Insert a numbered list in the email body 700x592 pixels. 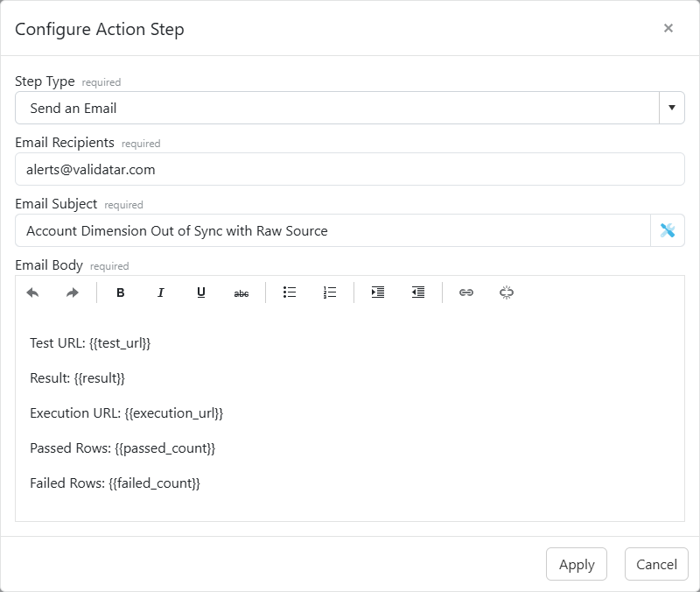pyautogui.click(x=330, y=292)
